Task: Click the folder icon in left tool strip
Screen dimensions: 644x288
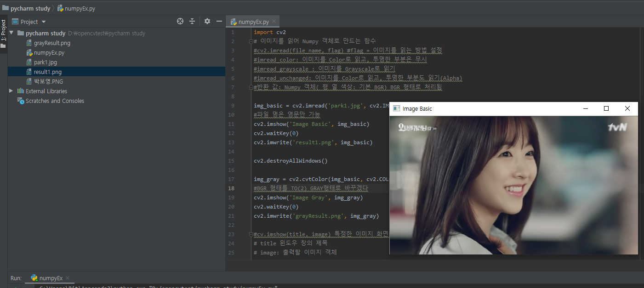Action: [3, 46]
